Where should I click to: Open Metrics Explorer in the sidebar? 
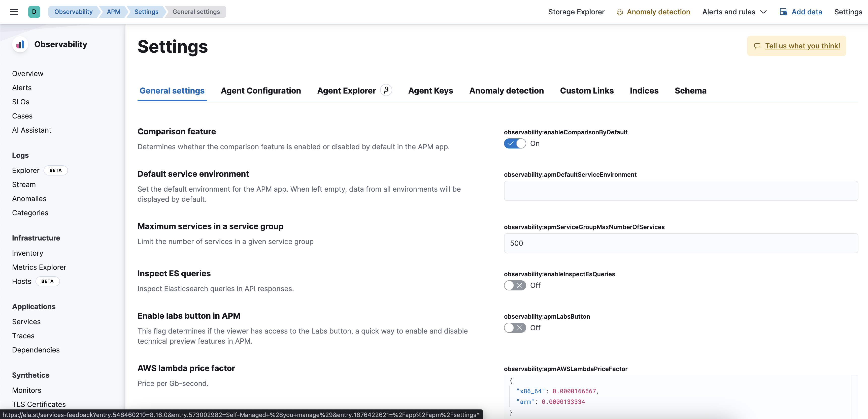(x=39, y=267)
